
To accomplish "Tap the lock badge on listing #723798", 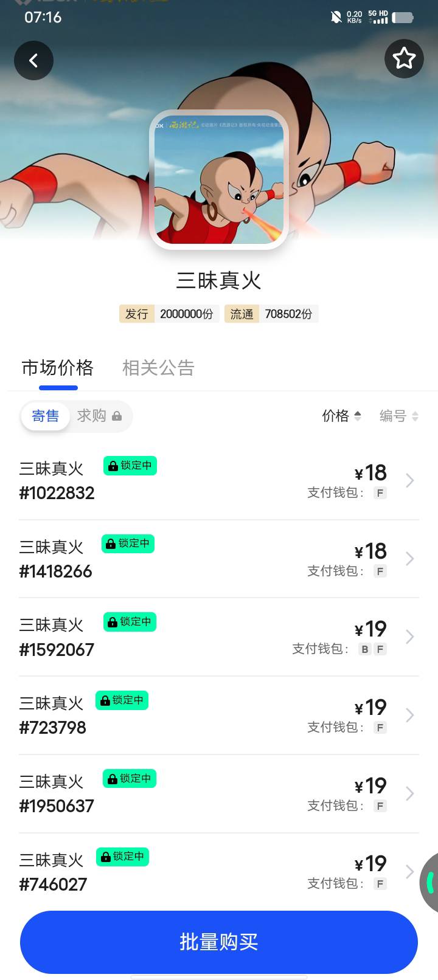I will point(122,700).
